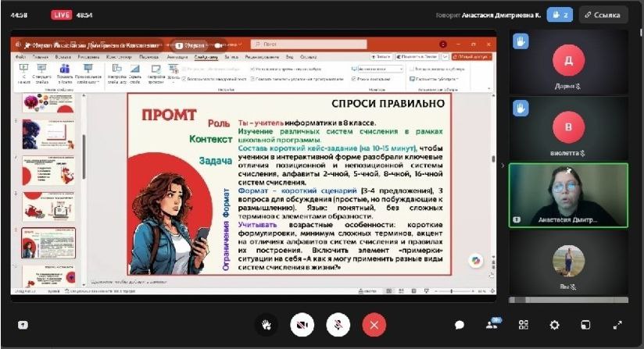Click the raise hand button in call controls
Screen dimensions: 644x349
pyautogui.click(x=267, y=325)
